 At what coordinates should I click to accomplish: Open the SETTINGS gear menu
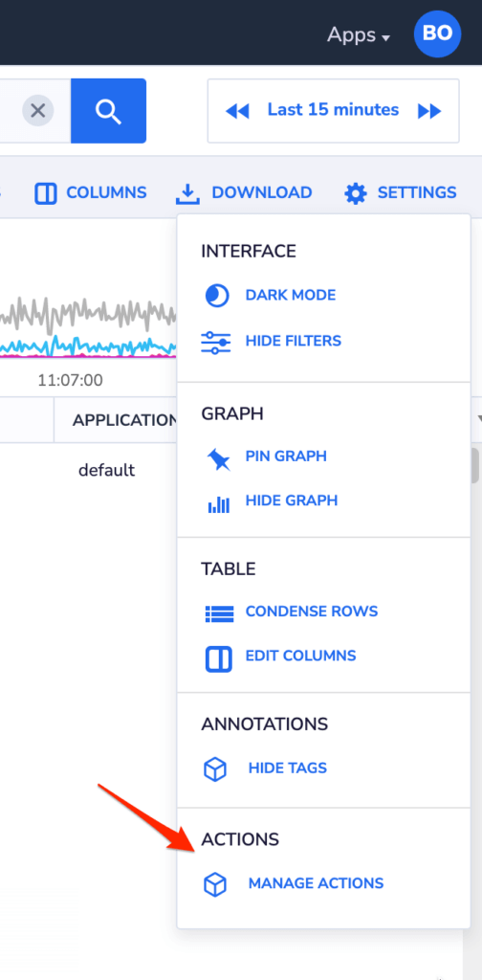coord(400,192)
